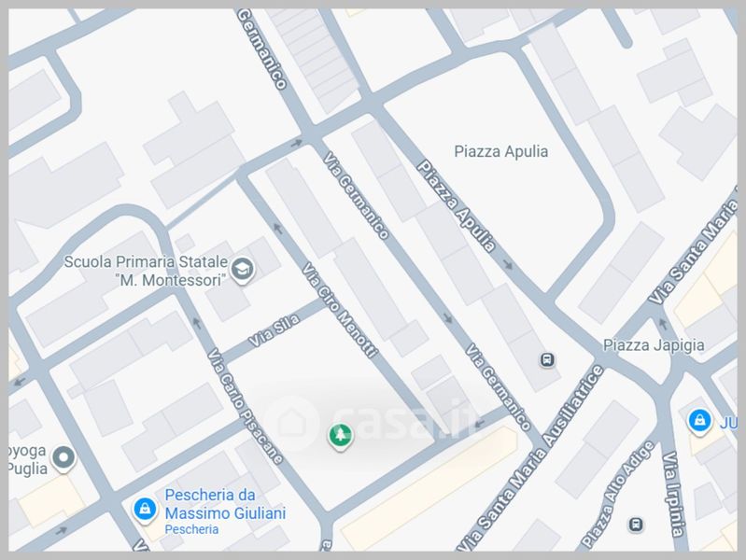Select the diagonal Piazza Apulia road label
This screenshot has width=746, height=560.
(457, 206)
